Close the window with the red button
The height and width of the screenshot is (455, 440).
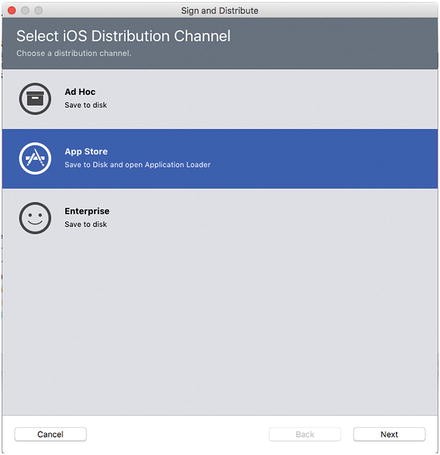(12, 10)
